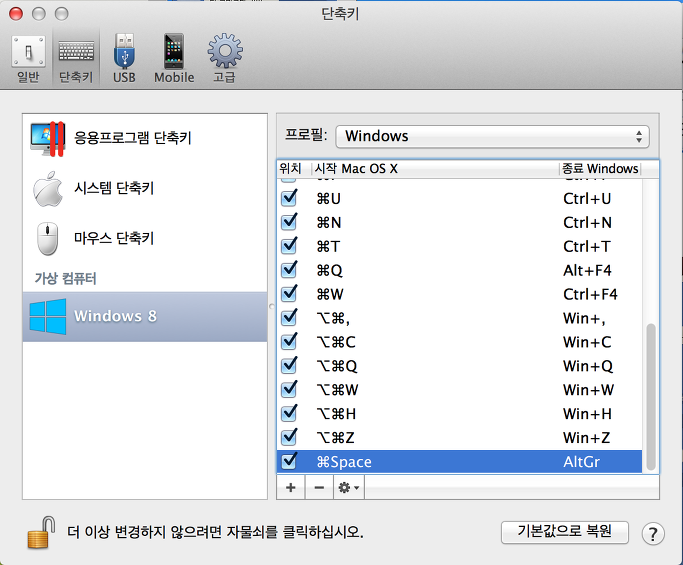This screenshot has width=683, height=565.
Task: Uncheck the ⌘Space shortcut checkbox
Action: click(289, 461)
